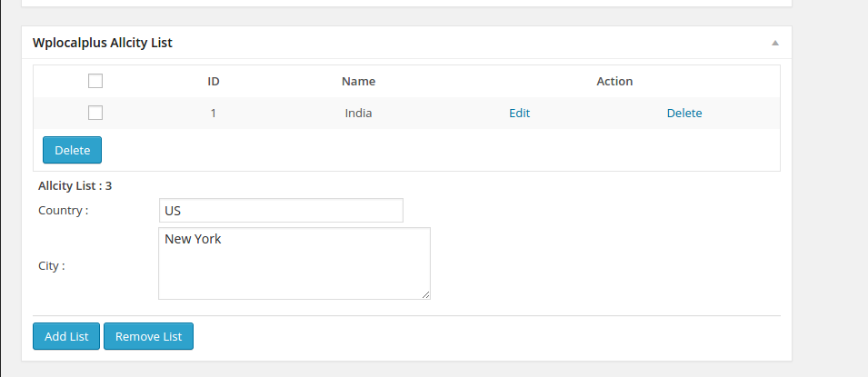Click the Add List button
The width and height of the screenshot is (868, 377).
point(66,336)
